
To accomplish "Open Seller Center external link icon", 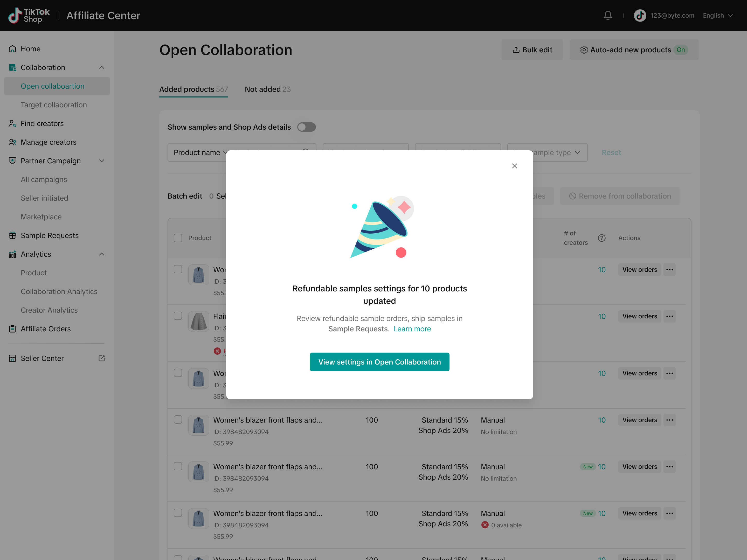I will click(102, 358).
